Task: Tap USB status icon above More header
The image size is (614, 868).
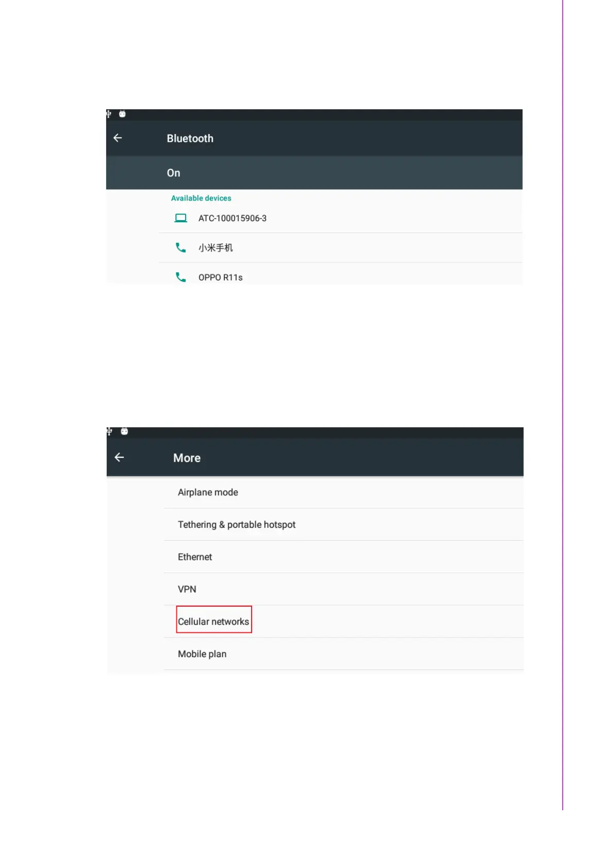Action: [109, 431]
